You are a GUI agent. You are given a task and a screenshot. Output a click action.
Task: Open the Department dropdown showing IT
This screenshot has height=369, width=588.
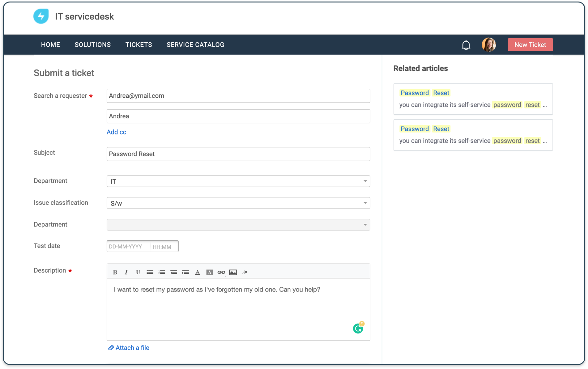365,181
